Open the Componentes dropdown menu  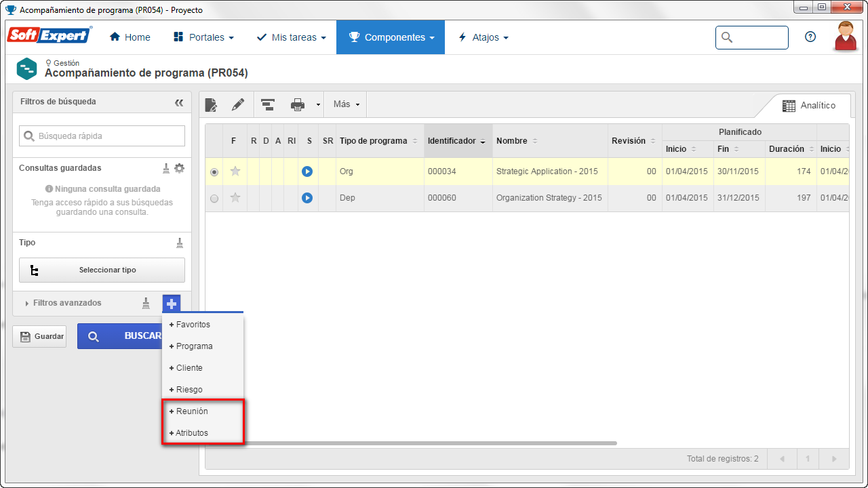tap(391, 37)
